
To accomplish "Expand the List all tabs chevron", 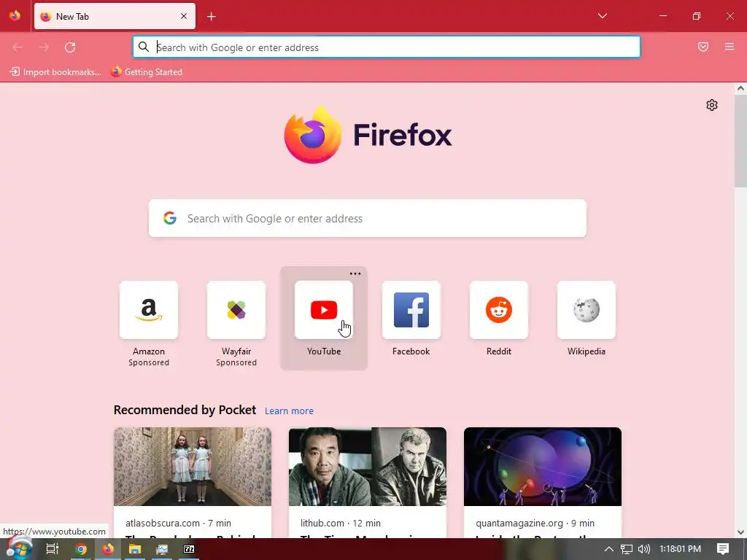I will tap(602, 16).
